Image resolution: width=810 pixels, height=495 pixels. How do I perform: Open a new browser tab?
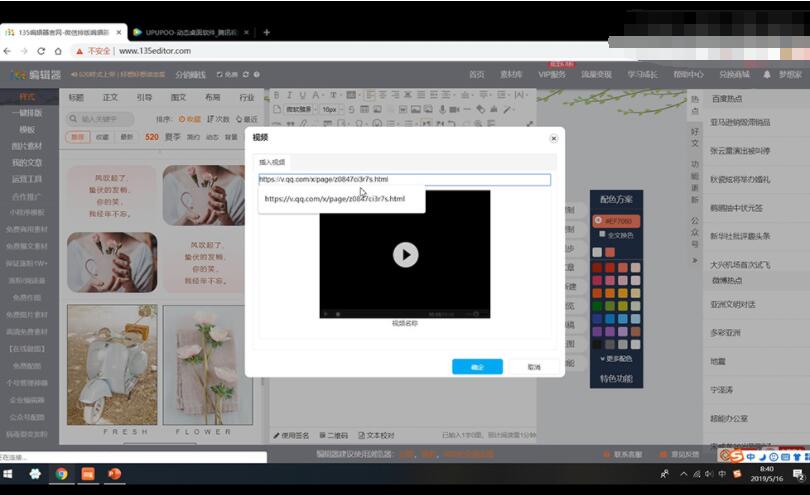pos(266,32)
